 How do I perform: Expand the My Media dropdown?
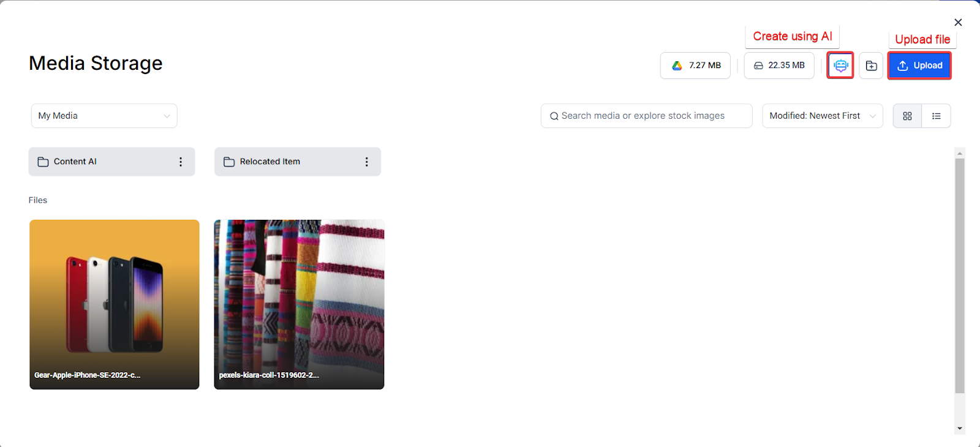click(104, 116)
